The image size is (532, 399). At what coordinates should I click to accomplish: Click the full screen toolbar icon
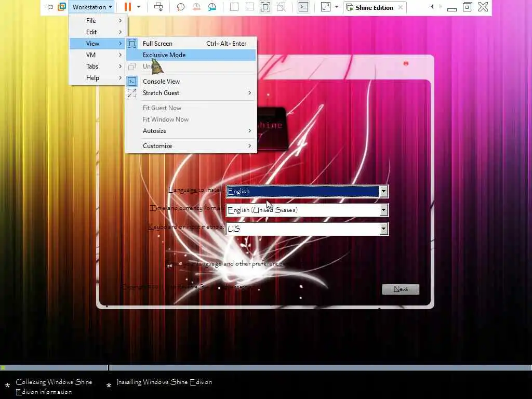pyautogui.click(x=265, y=7)
